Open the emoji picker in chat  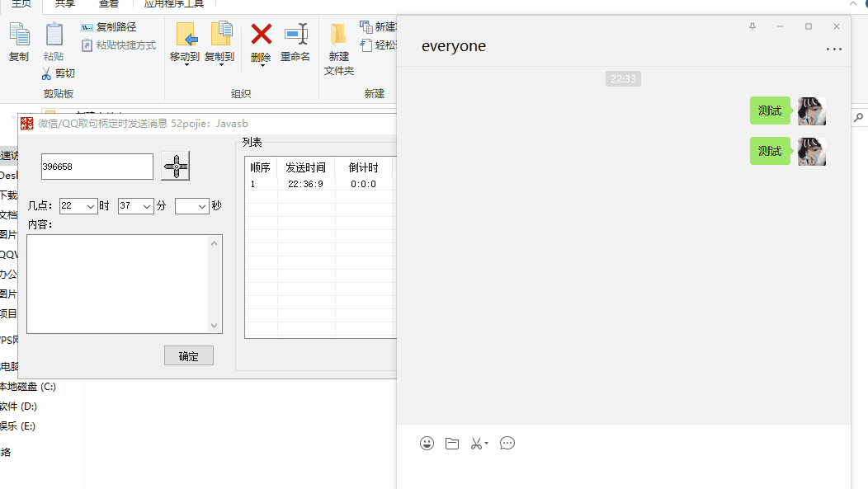[427, 444]
